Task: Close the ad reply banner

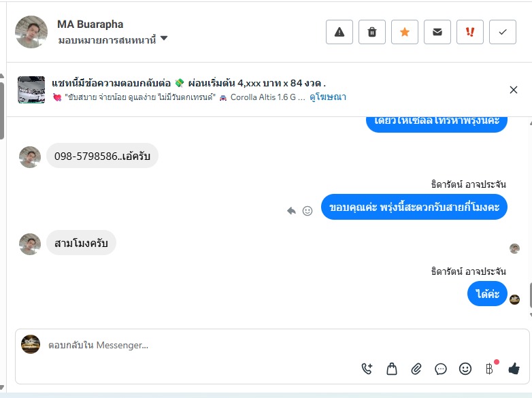Action: [x=514, y=90]
